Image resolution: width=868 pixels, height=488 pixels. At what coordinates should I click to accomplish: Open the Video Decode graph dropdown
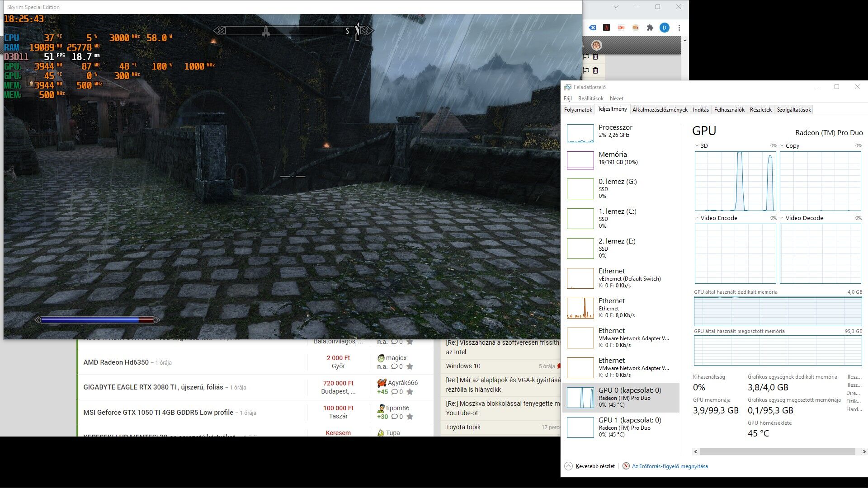click(782, 218)
